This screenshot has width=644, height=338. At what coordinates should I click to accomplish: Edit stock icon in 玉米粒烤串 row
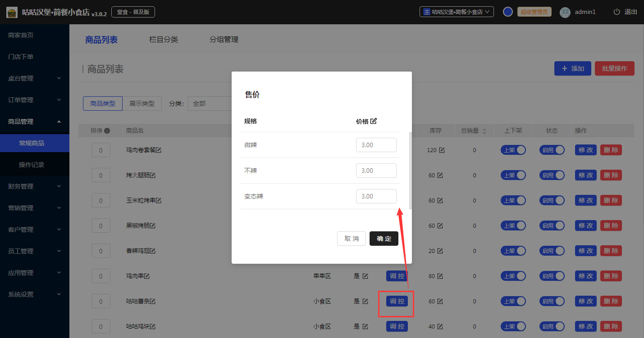440,200
